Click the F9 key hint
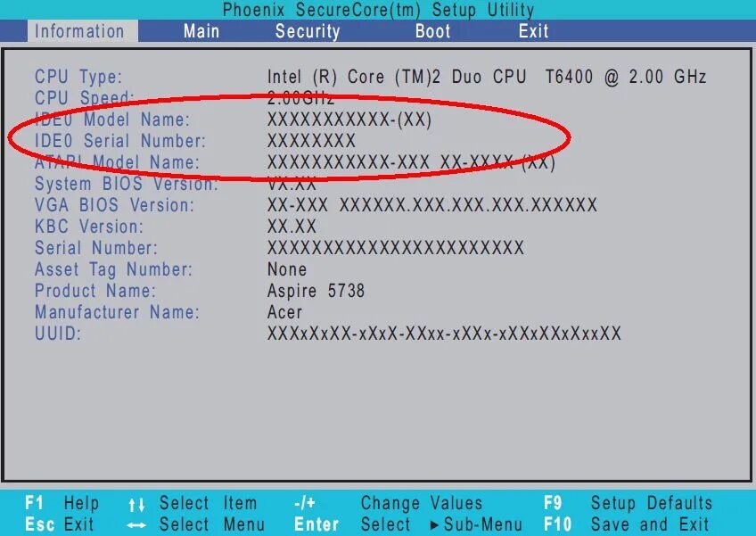 click(x=553, y=503)
